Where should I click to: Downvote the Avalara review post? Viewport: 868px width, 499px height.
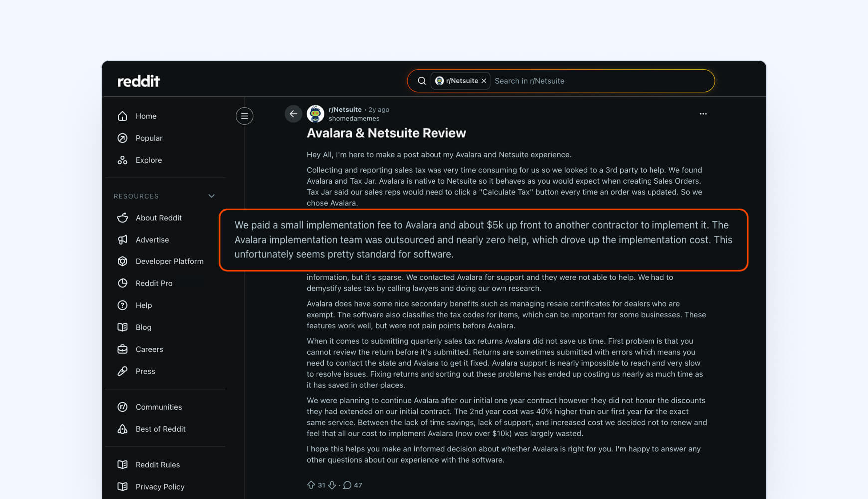point(332,485)
